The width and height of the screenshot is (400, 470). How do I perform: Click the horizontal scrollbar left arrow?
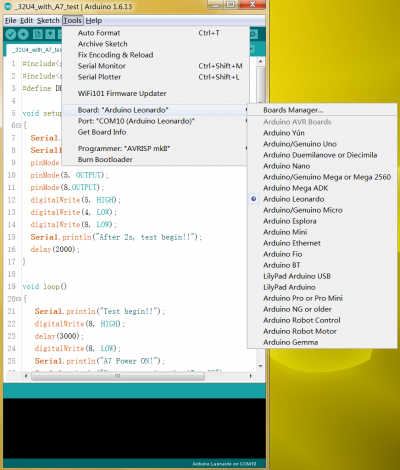26,376
